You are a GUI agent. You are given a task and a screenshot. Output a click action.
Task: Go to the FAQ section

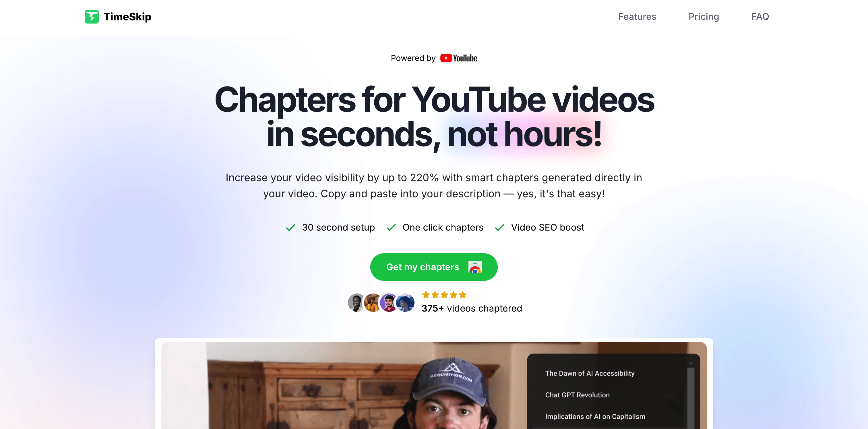[x=760, y=17]
